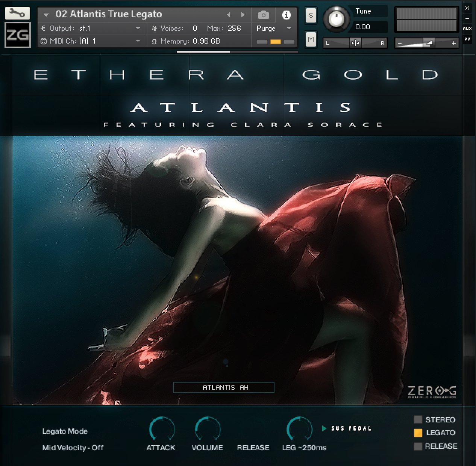The image size is (476, 466).
Task: Click the Zero-G Sample Libraries logo
Action: point(432,391)
